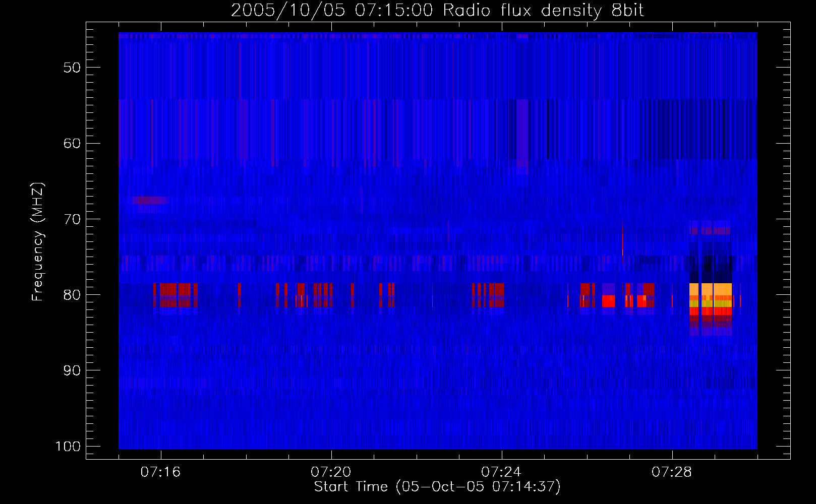Click the 07:20 time tick label

[331, 472]
